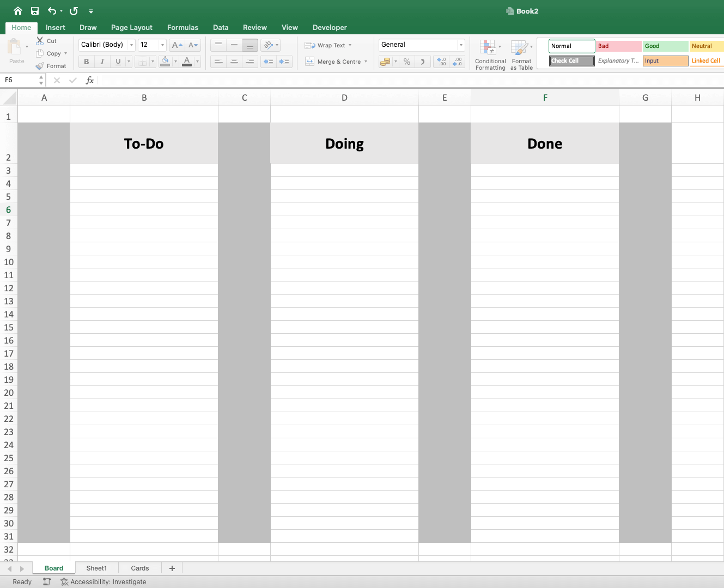The width and height of the screenshot is (724, 588).
Task: Apply underline to the cell text
Action: tap(117, 62)
